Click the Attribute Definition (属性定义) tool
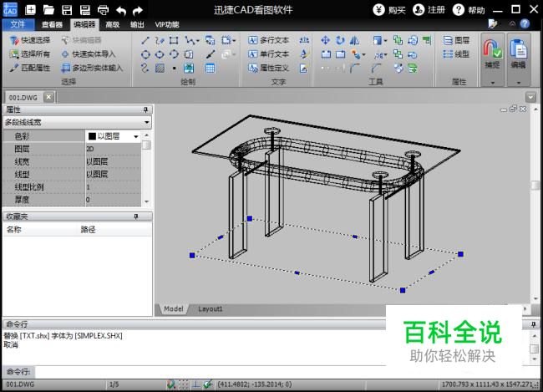Image resolution: width=543 pixels, height=392 pixels. (x=268, y=69)
